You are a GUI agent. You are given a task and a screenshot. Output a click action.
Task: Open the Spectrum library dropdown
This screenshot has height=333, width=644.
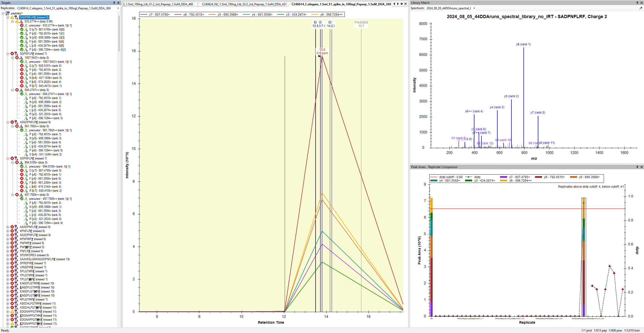[474, 8]
